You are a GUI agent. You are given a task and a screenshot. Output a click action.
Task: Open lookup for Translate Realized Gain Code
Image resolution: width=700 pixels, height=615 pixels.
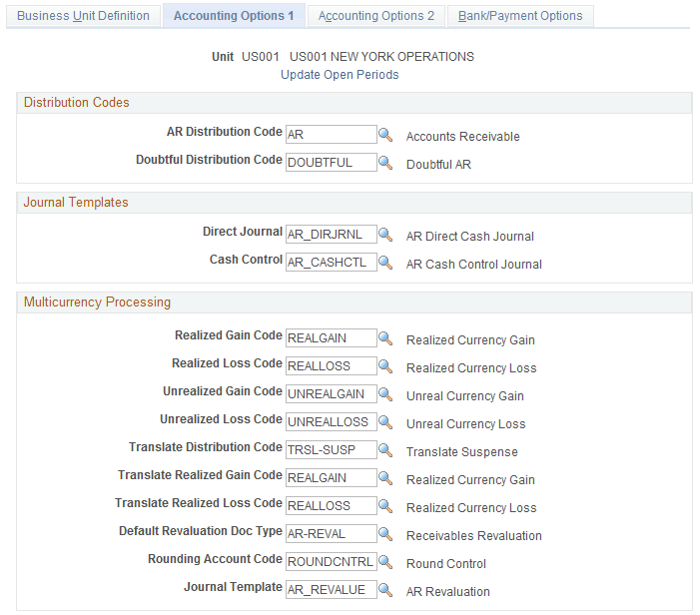[385, 478]
